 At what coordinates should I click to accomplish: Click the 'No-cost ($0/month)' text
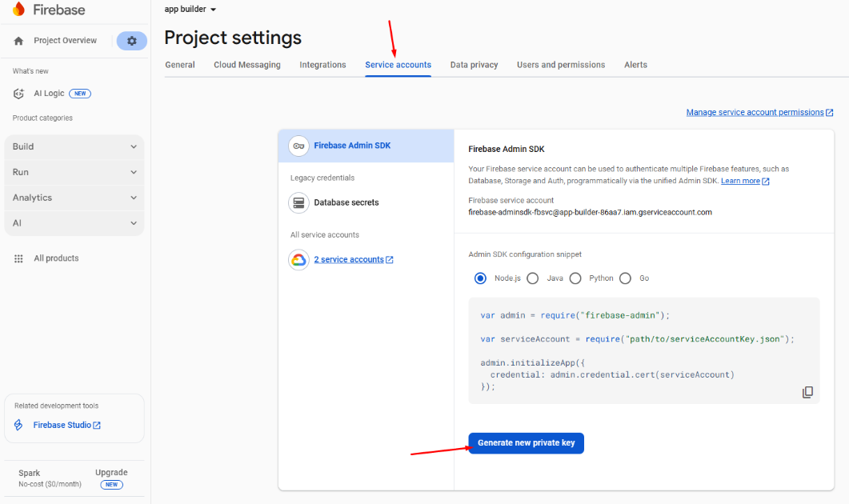click(x=50, y=485)
